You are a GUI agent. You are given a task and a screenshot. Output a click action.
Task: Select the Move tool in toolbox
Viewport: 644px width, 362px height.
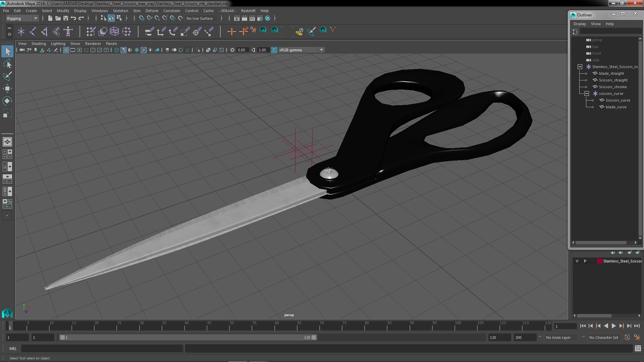(x=7, y=89)
